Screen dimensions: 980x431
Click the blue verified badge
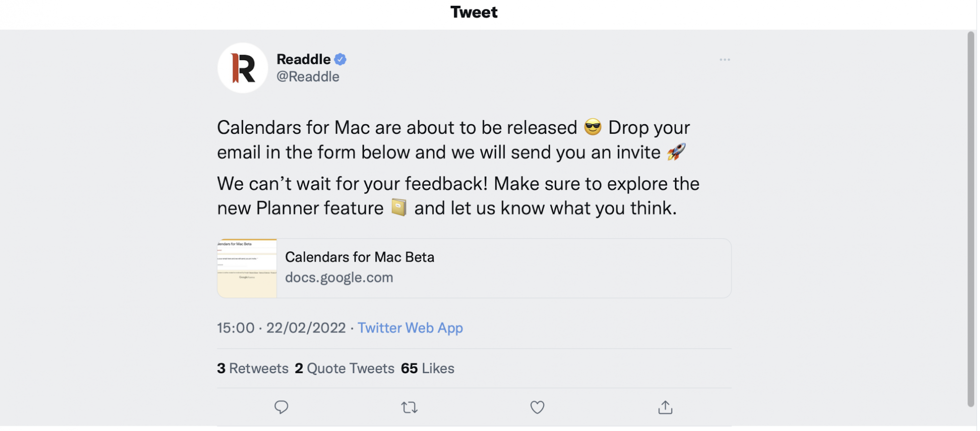coord(341,59)
